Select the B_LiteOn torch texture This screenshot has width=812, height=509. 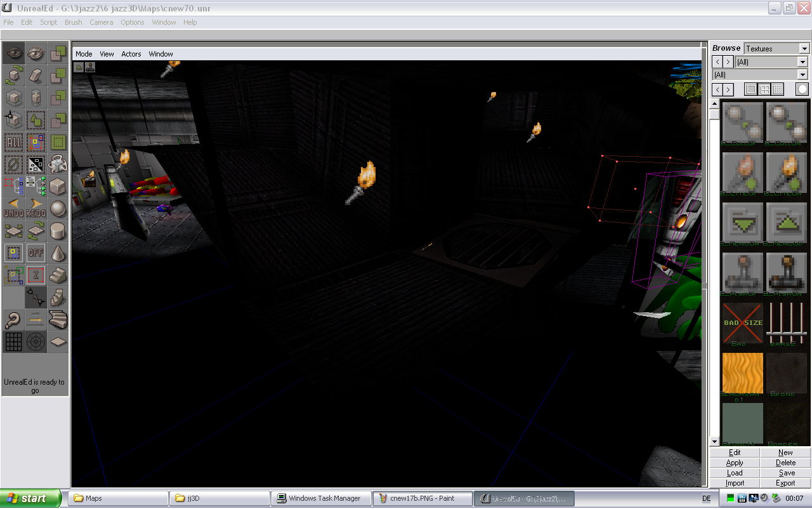[x=787, y=173]
